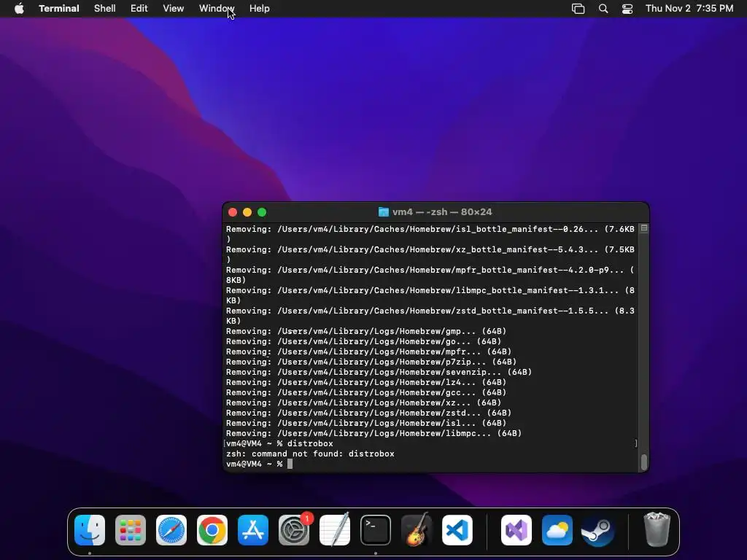747x560 pixels.
Task: Click the 'Logs/Homebrew/gmp... (64B)' line
Action: point(366,331)
